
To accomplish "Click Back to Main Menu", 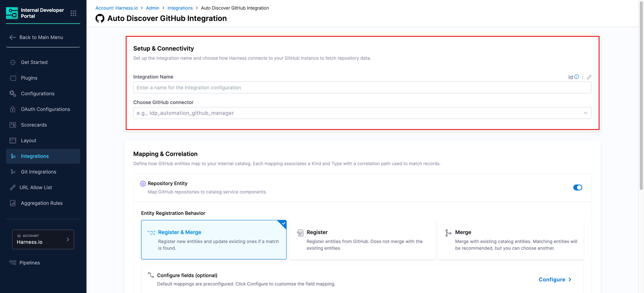I will (41, 37).
